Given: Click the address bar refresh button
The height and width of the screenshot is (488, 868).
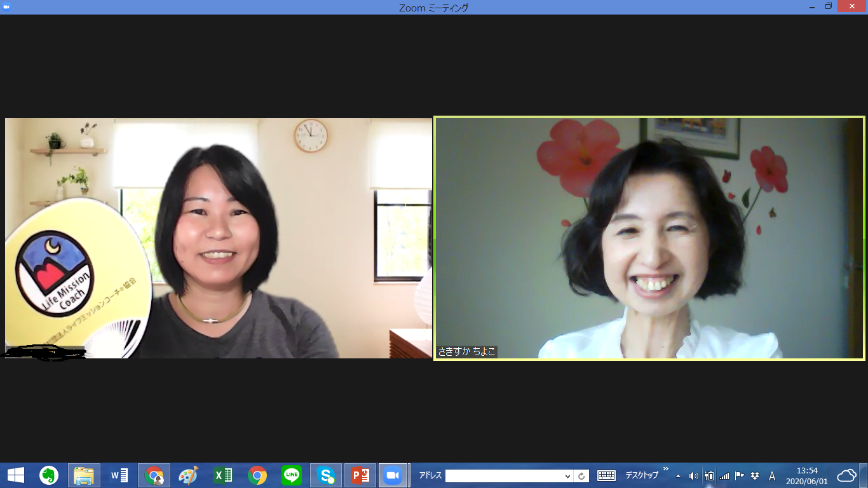Looking at the screenshot, I should (x=581, y=476).
